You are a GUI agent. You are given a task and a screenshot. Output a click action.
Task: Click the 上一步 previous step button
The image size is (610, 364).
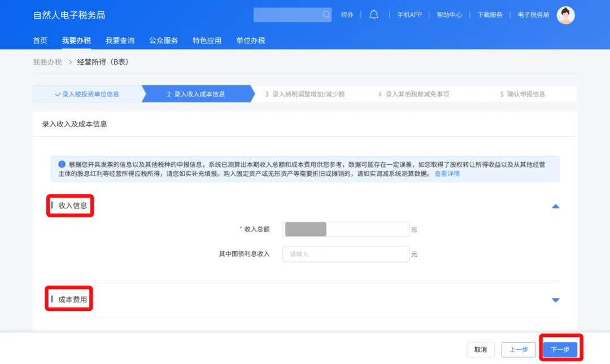click(518, 349)
